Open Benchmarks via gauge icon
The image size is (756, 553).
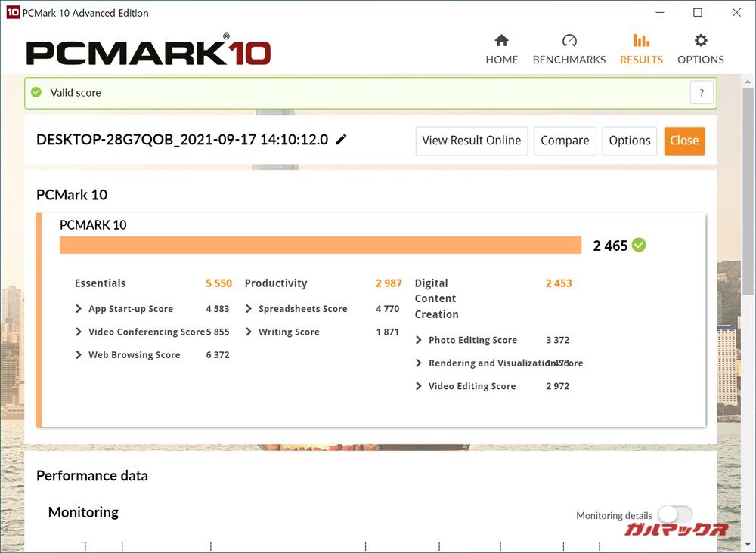tap(569, 41)
